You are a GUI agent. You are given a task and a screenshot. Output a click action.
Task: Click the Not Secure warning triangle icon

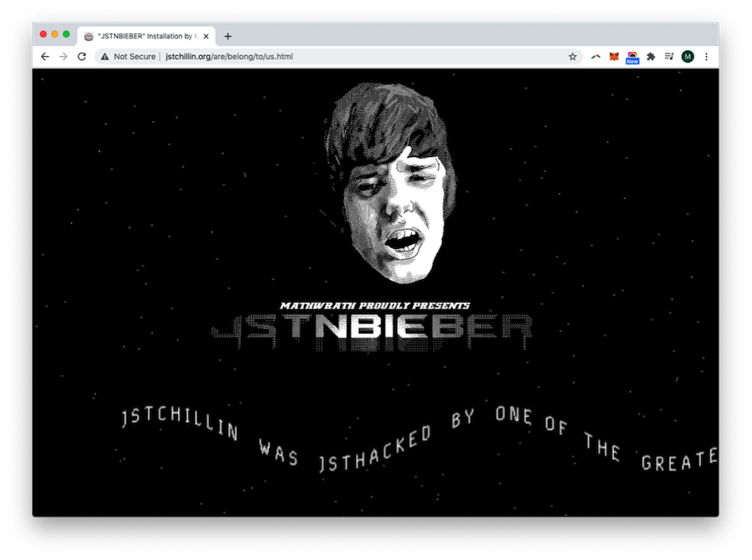pyautogui.click(x=104, y=57)
